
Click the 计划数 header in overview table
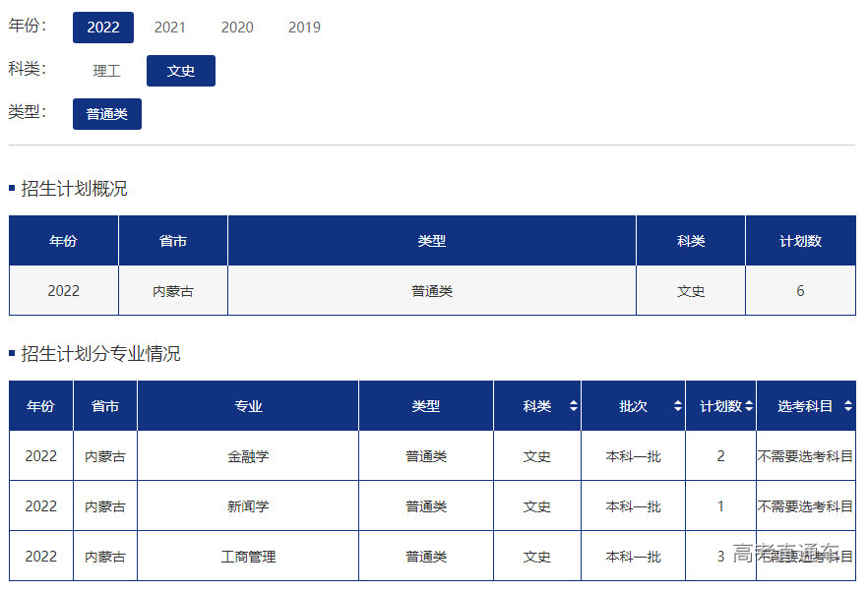point(800,241)
